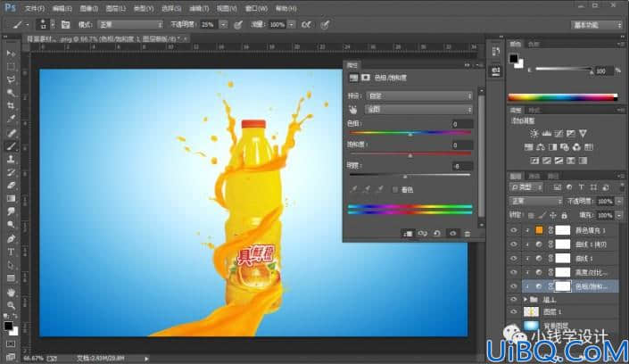Click the Lightness value input field

(462, 166)
